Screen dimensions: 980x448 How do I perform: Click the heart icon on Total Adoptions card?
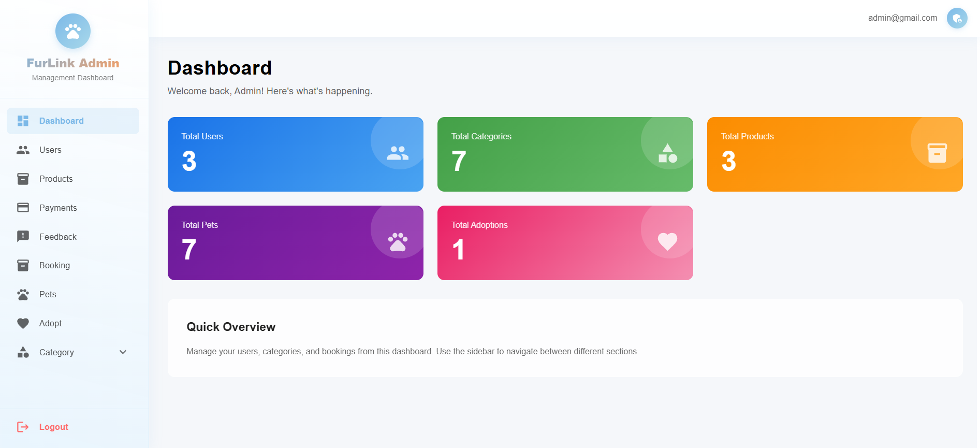(667, 242)
